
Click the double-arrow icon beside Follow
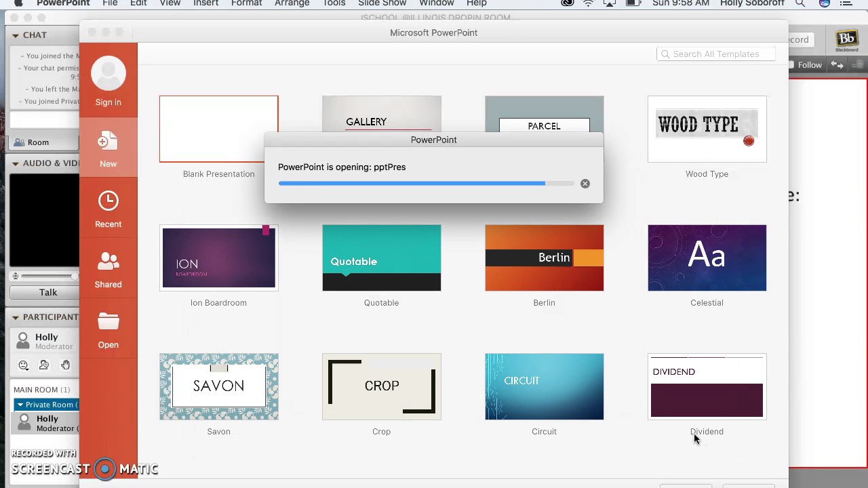click(837, 65)
